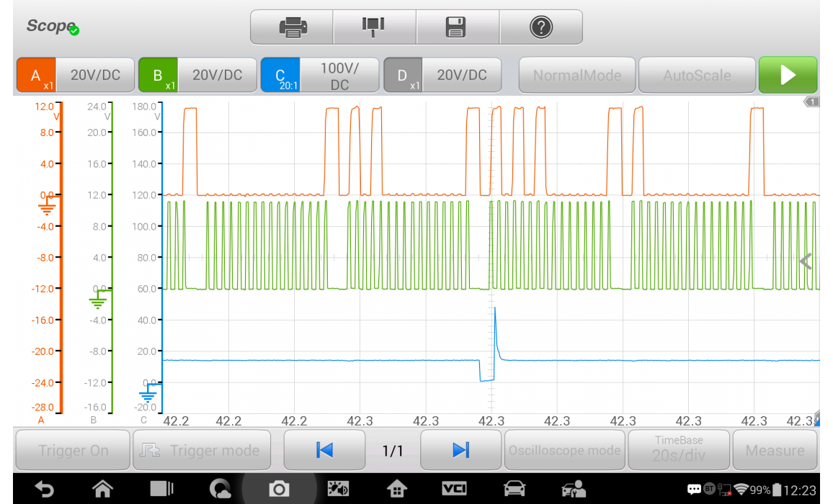Click the print icon in top toolbar

point(292,27)
